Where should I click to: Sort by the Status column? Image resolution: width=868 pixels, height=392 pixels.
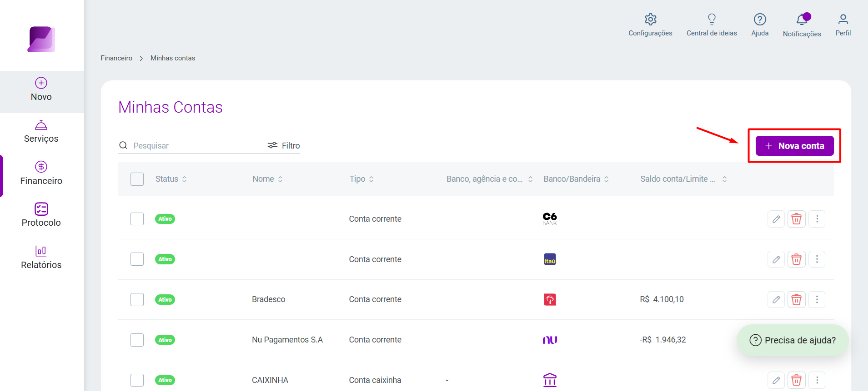[x=171, y=179]
